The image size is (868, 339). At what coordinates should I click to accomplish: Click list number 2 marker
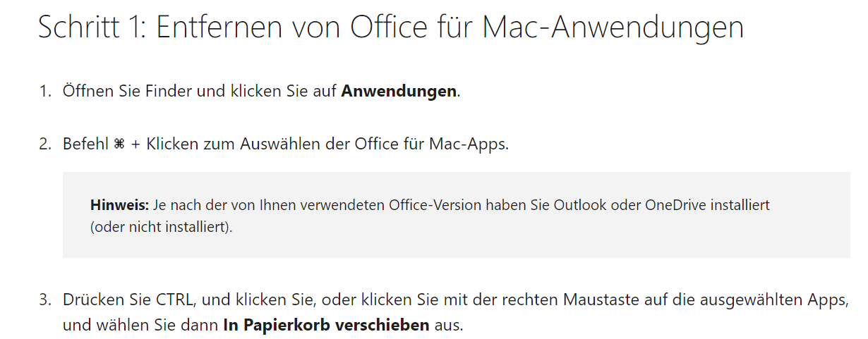[x=44, y=144]
